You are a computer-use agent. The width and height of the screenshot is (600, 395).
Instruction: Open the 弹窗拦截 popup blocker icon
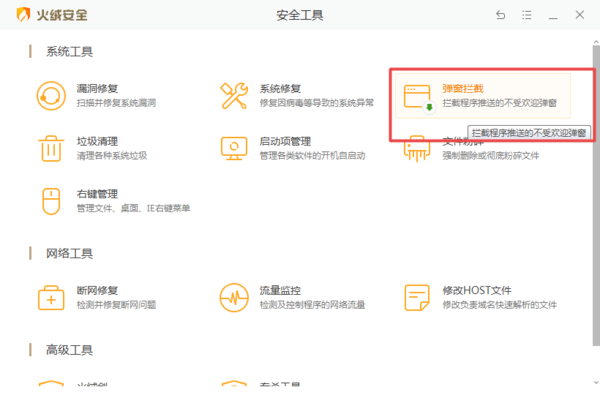(418, 98)
